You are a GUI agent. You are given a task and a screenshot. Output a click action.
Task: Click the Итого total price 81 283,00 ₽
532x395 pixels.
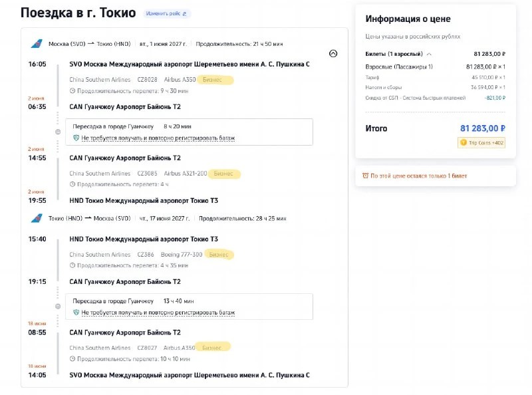tap(483, 128)
